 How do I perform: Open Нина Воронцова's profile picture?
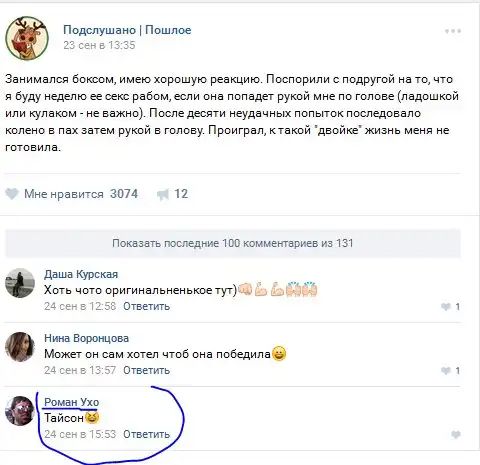coord(20,347)
